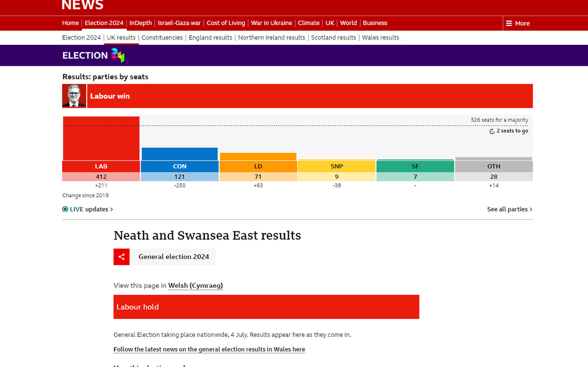Click Others seat count 28
Image resolution: width=588 pixels, height=367 pixels.
pos(494,177)
